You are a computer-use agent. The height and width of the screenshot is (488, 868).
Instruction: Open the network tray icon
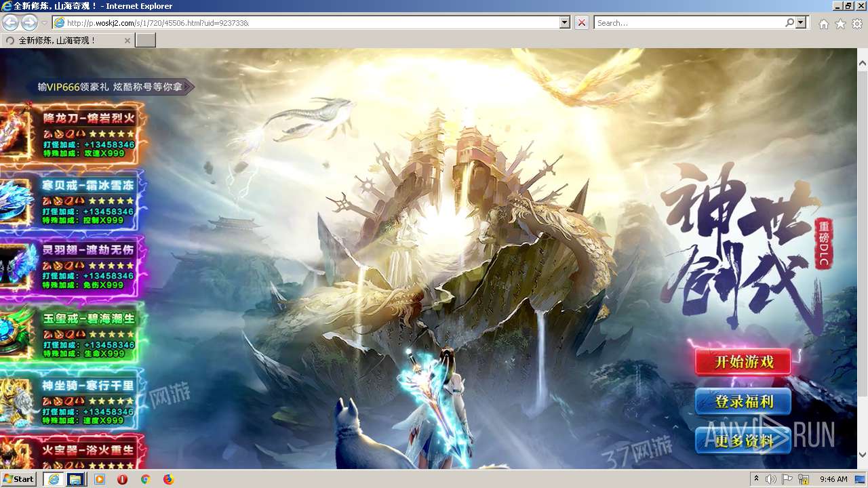coord(804,479)
